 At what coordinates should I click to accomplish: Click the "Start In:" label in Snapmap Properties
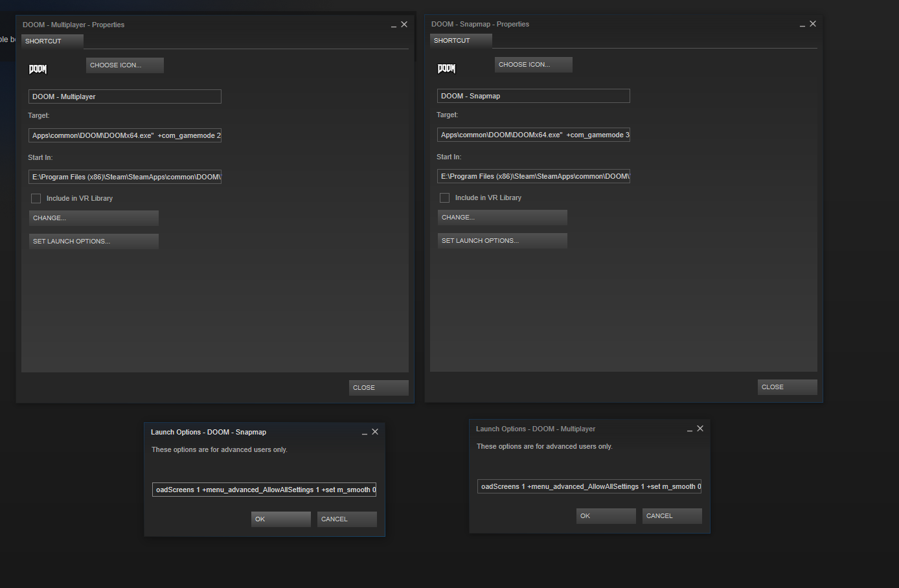click(x=449, y=157)
